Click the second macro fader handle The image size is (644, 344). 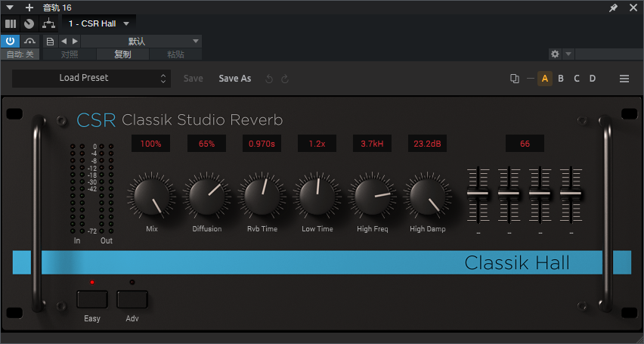[509, 193]
